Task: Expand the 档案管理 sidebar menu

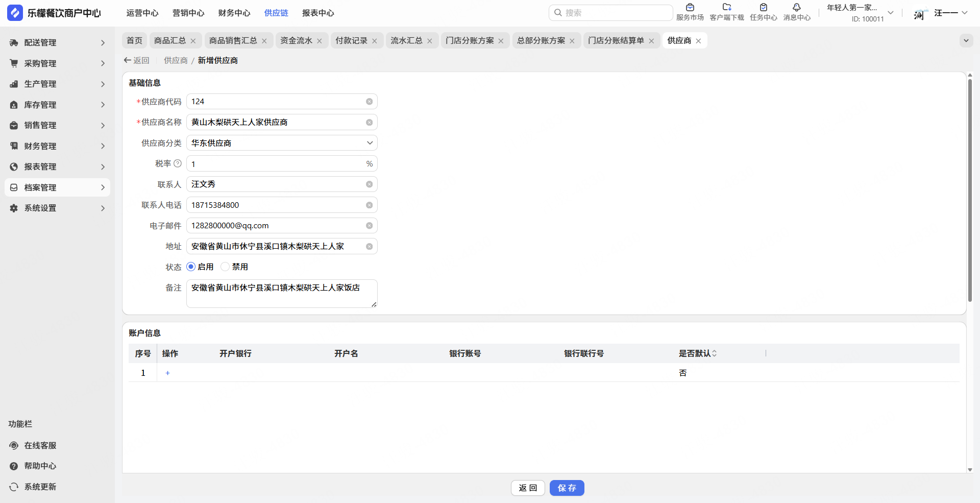Action: 57,187
